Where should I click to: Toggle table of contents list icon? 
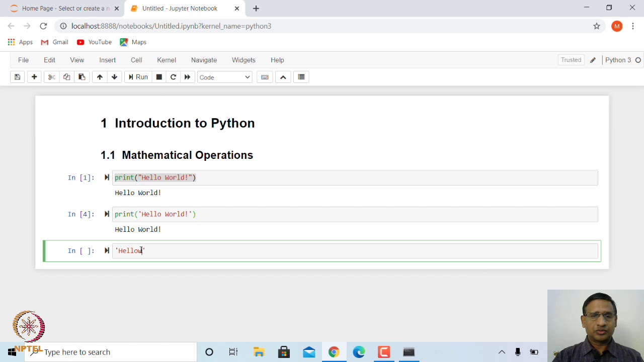(301, 77)
